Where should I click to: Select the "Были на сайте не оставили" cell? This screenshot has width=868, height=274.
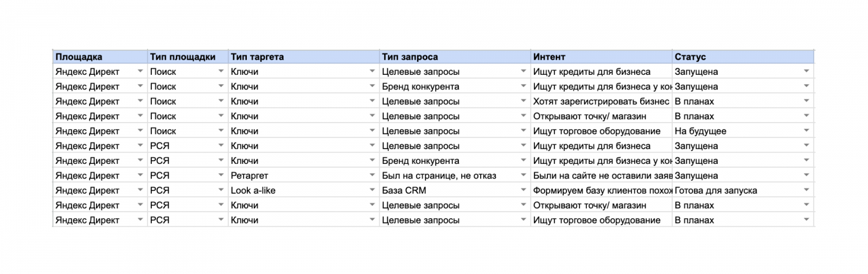click(602, 176)
